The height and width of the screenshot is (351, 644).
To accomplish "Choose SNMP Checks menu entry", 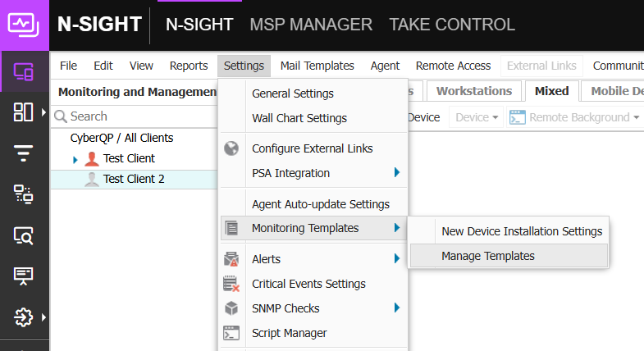I will tap(314, 308).
